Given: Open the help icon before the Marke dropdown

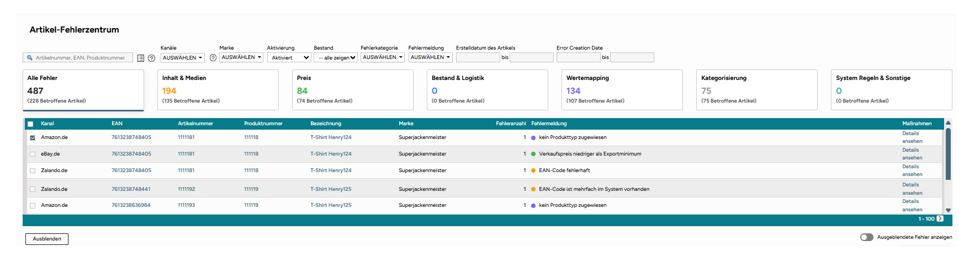Looking at the screenshot, I should [x=213, y=58].
